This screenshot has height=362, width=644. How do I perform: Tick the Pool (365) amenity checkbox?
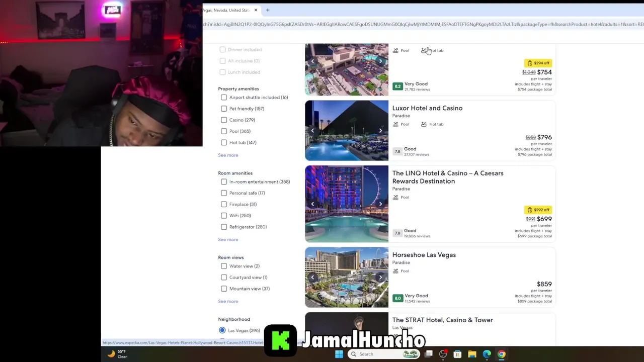224,131
